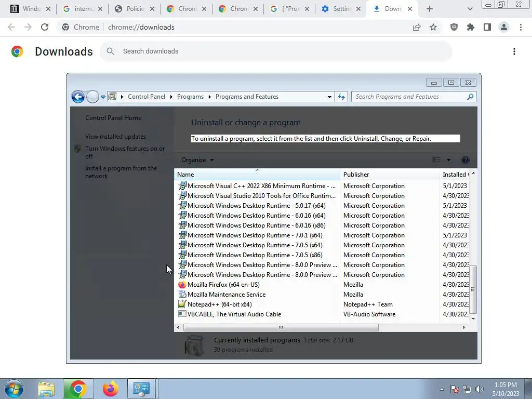The width and height of the screenshot is (532, 399).
Task: Open the Chrome tab search chevron
Action: point(470,9)
